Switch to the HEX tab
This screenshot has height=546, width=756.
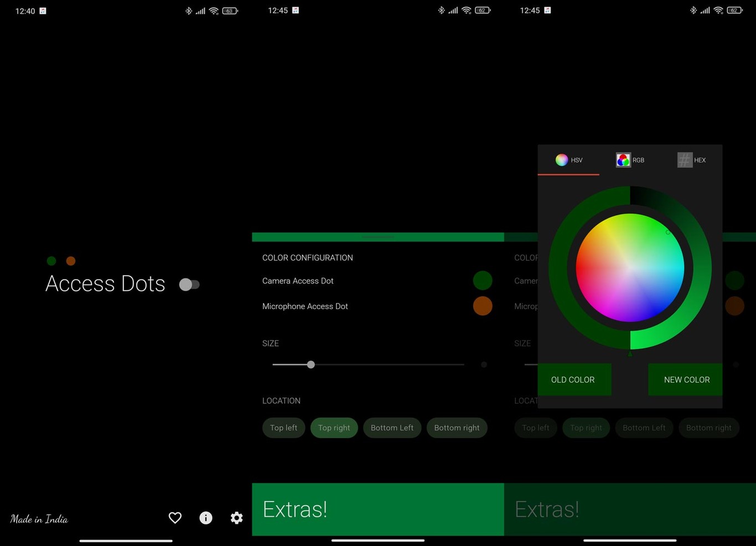coord(692,160)
